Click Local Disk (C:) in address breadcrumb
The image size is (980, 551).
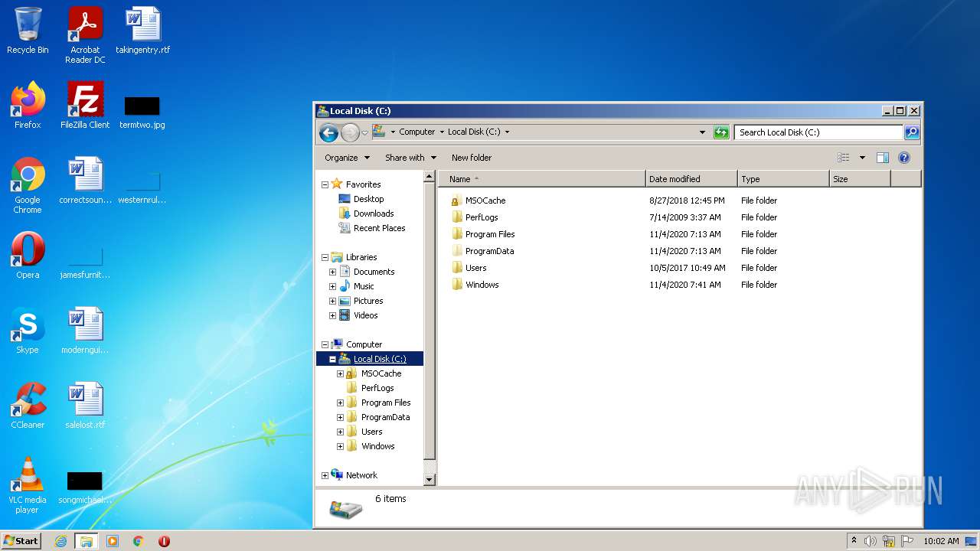[x=474, y=132]
